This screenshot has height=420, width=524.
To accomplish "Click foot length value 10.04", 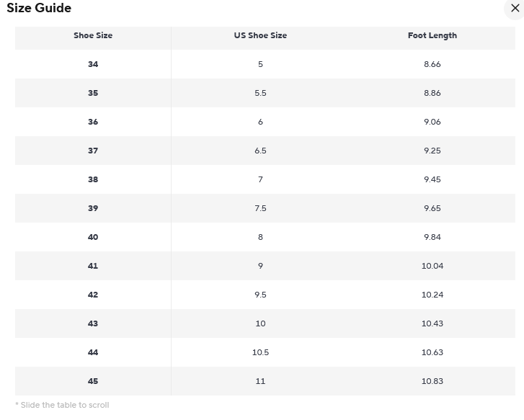I will click(432, 266).
